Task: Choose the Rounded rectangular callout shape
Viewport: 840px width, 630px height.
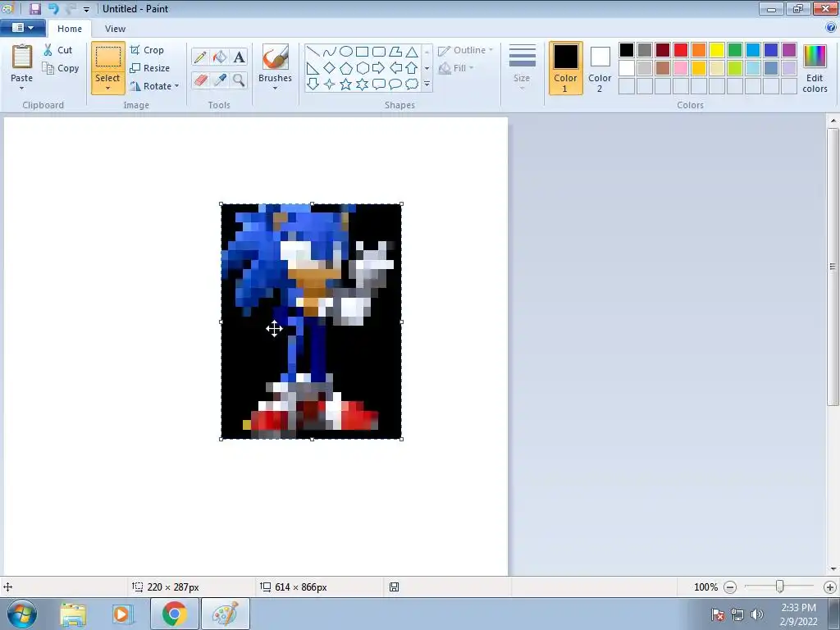Action: click(x=379, y=84)
